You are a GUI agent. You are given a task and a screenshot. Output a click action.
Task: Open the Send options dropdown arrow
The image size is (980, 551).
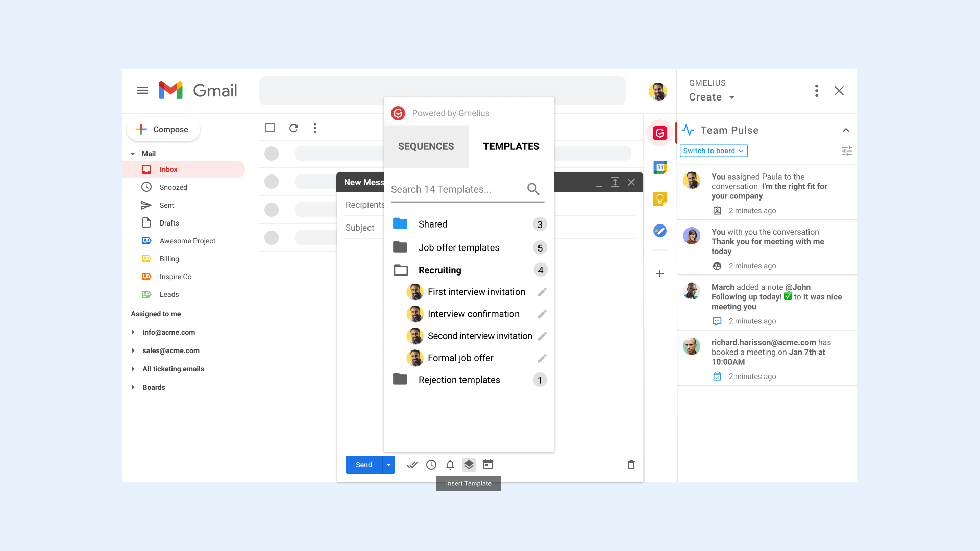[389, 465]
